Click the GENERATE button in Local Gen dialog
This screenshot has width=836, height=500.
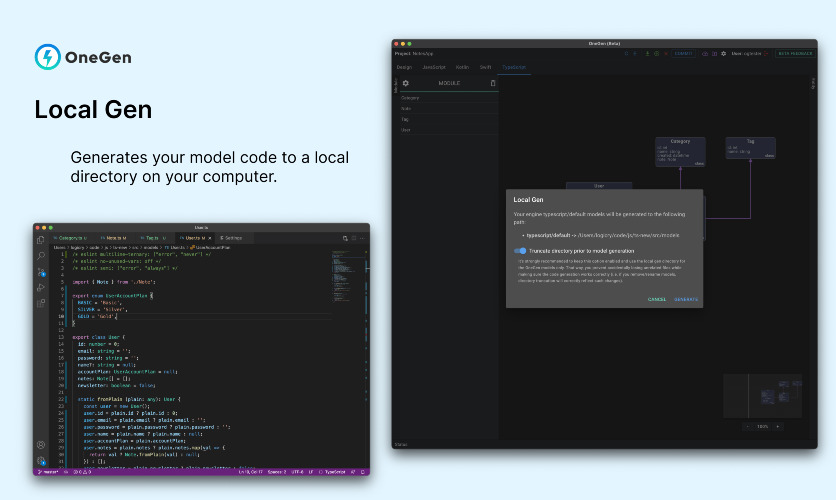pyautogui.click(x=686, y=299)
